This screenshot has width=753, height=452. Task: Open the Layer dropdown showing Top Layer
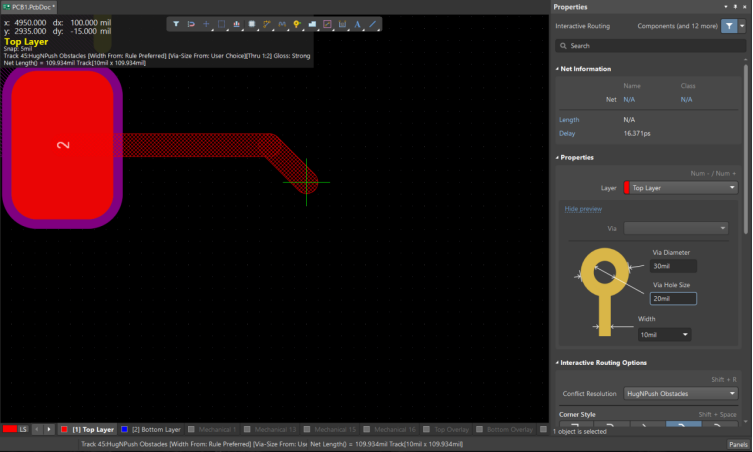click(680, 187)
